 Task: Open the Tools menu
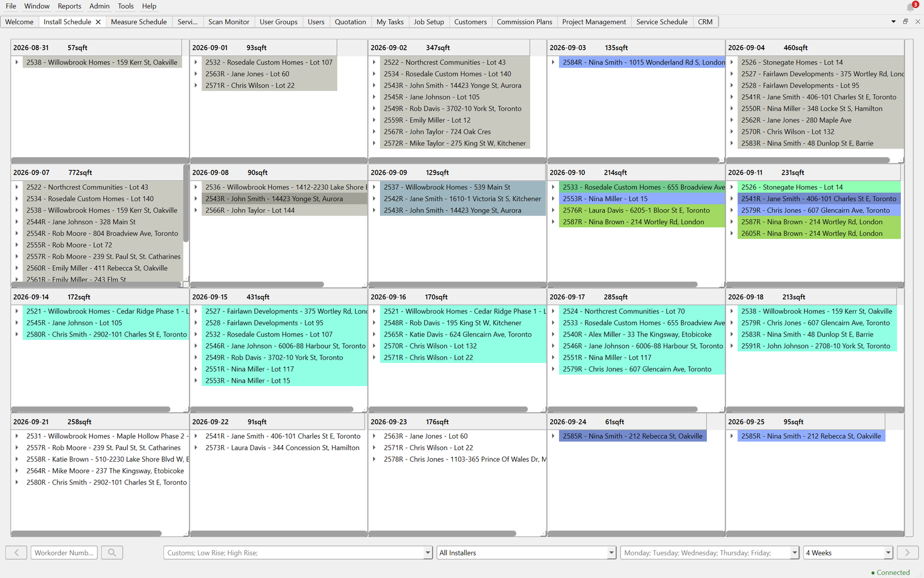point(126,6)
